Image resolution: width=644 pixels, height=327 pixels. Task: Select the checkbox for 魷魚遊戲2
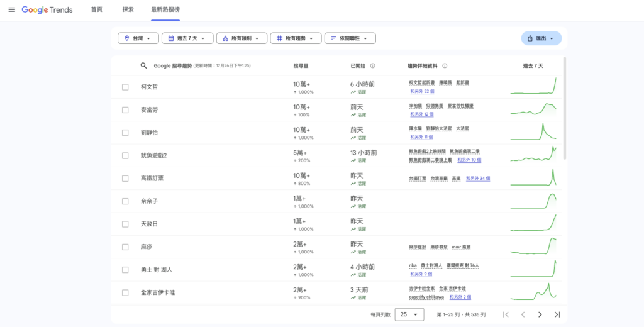tap(125, 156)
